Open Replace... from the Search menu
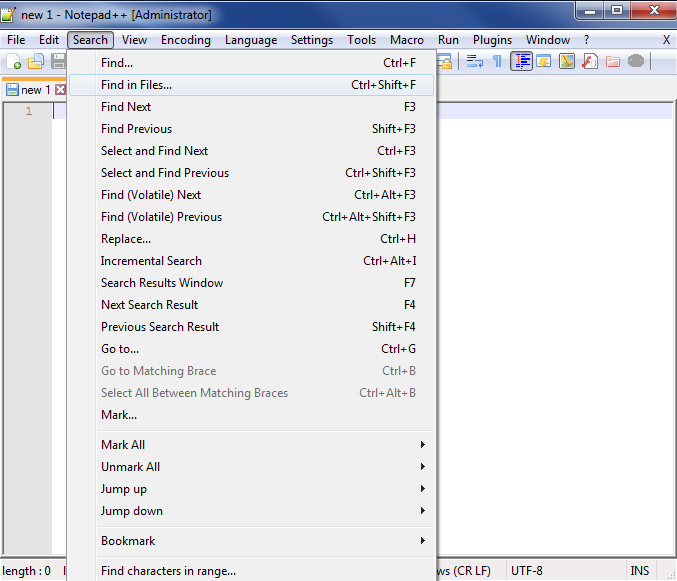The image size is (677, 581). [x=251, y=239]
